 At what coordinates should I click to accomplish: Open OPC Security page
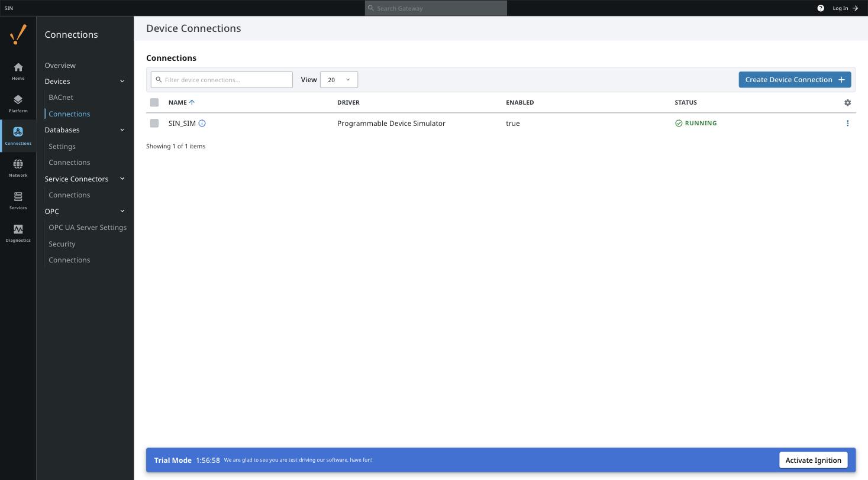(62, 244)
